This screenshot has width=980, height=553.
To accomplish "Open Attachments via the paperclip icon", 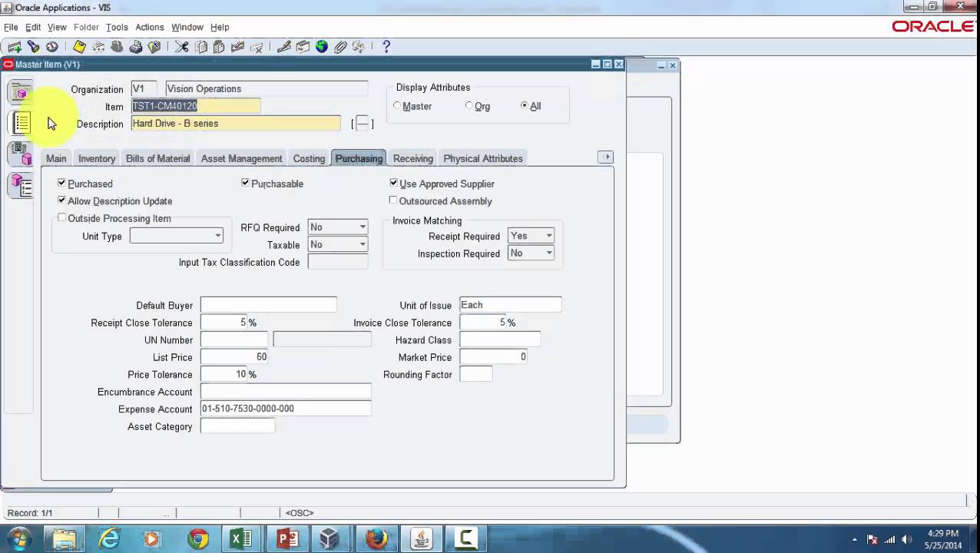I will (339, 47).
